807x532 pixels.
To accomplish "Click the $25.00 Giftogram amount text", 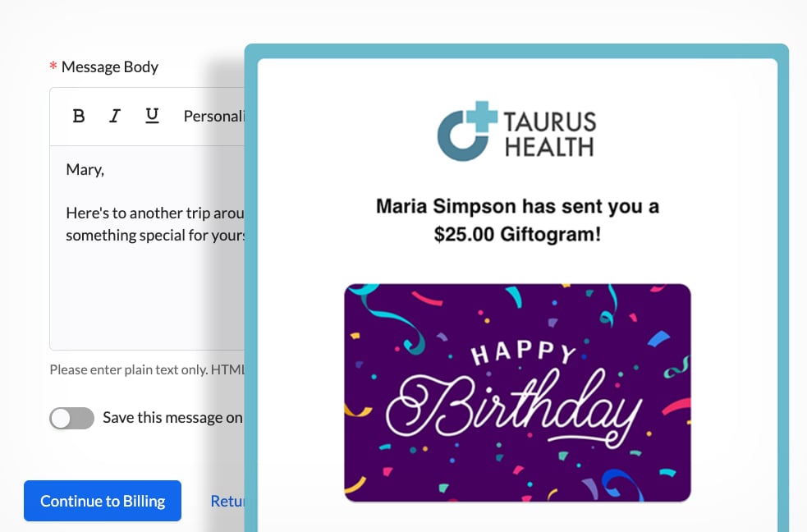I will coord(517,235).
